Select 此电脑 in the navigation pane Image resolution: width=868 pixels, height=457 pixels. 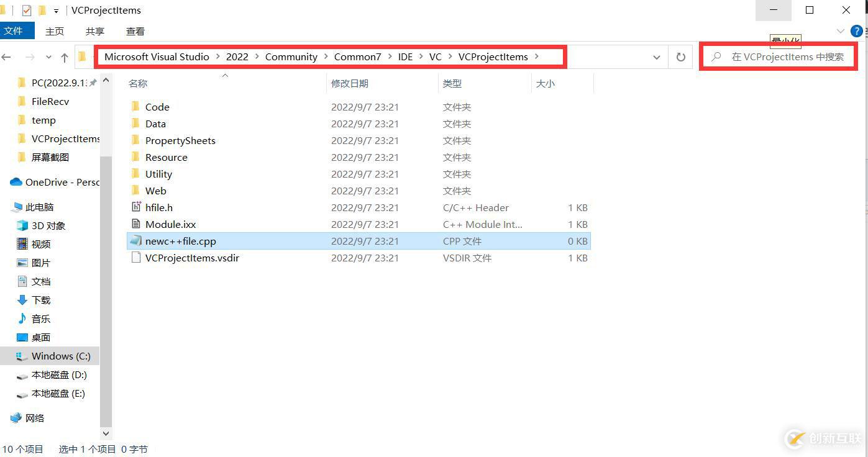[39, 207]
